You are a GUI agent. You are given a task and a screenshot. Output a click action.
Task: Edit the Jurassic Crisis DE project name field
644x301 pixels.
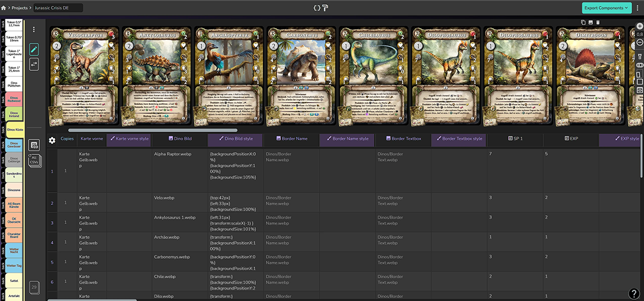click(x=58, y=8)
